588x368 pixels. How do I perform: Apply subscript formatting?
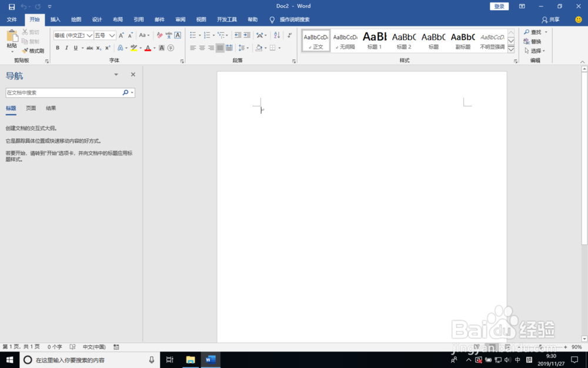point(99,48)
